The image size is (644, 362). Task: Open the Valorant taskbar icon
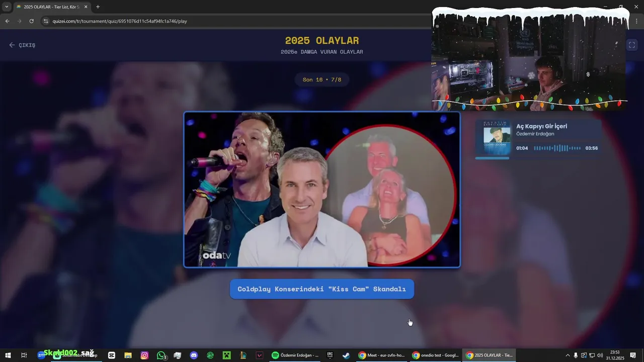(260, 355)
